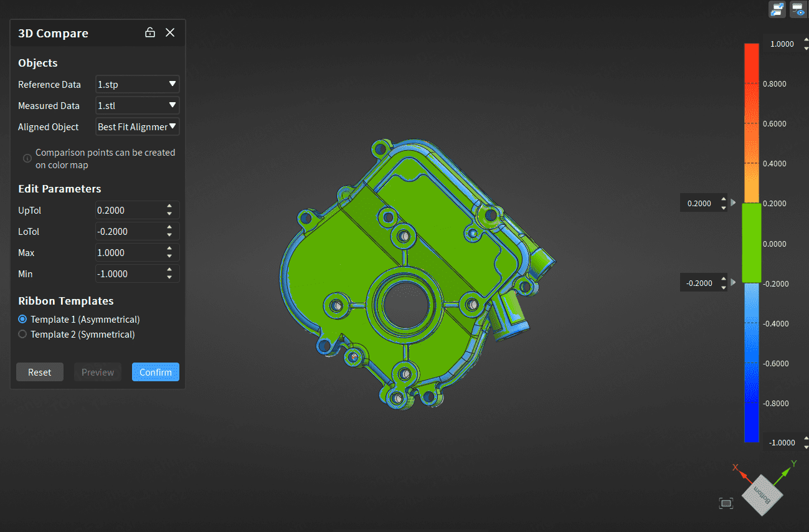Click the swap labels icon at top right
This screenshot has height=532, width=809.
point(777,9)
